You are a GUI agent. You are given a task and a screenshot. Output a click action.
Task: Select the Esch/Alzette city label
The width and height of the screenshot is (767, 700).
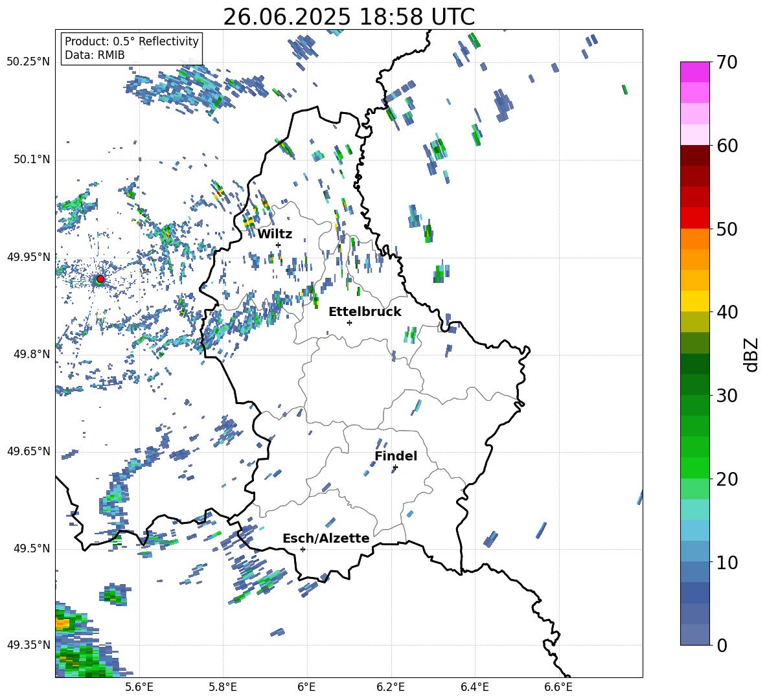pyautogui.click(x=326, y=538)
